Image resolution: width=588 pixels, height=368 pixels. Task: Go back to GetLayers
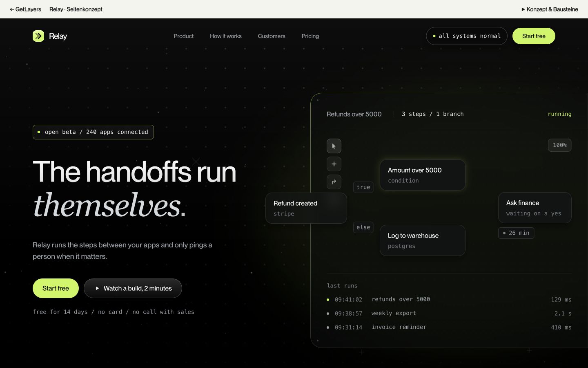tap(25, 9)
